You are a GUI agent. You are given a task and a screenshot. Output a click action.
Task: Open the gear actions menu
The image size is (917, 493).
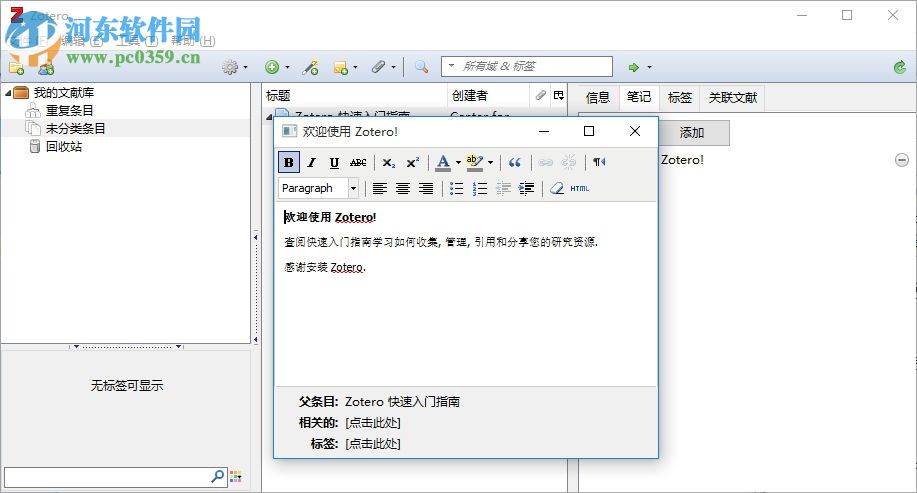234,67
